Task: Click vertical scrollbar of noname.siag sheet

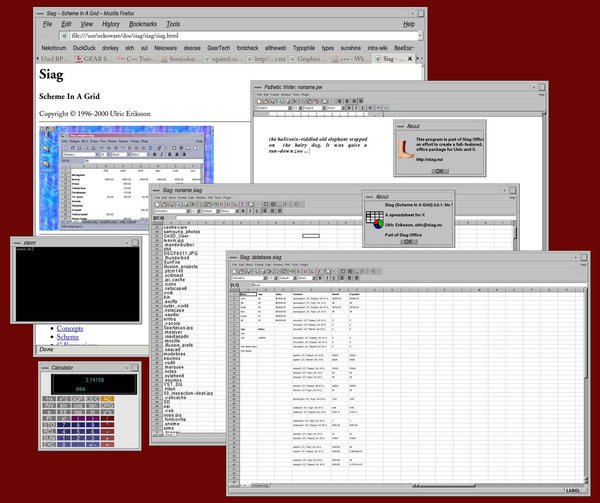Action: pos(515,235)
